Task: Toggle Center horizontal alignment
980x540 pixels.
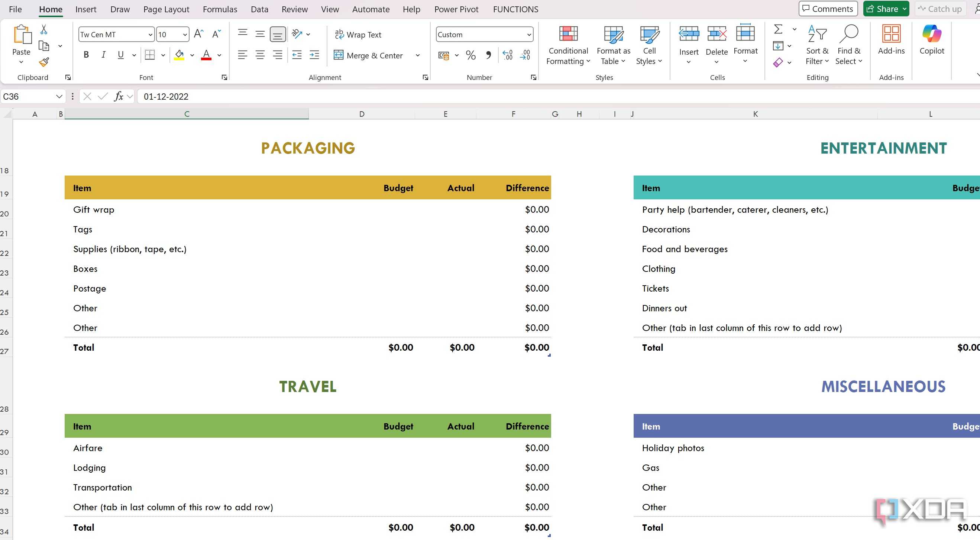Action: [260, 55]
